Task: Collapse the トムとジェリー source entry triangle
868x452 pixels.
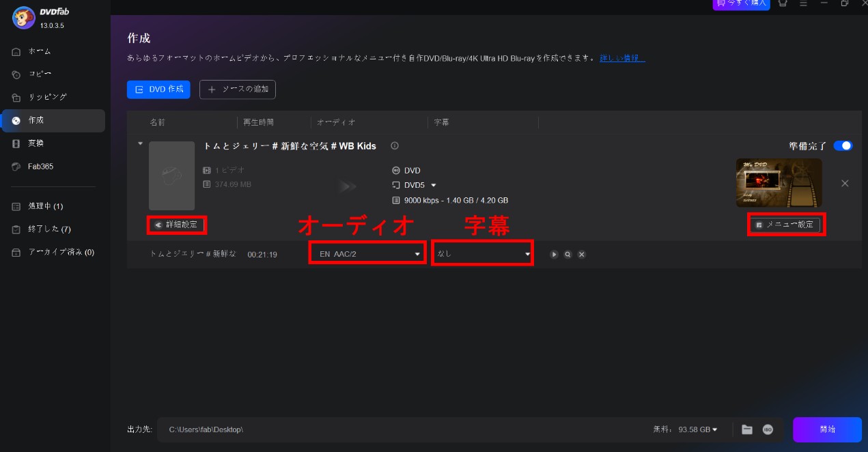Action: click(140, 144)
